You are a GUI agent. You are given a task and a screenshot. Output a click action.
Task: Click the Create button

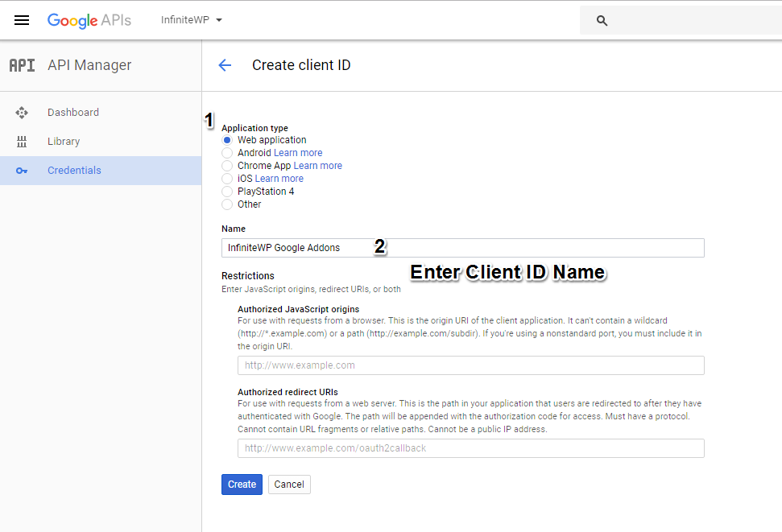coord(242,485)
